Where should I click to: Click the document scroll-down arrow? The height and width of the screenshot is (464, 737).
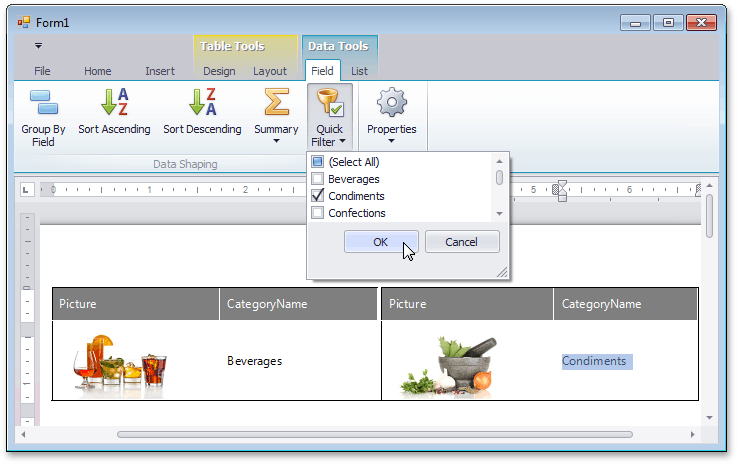point(709,417)
